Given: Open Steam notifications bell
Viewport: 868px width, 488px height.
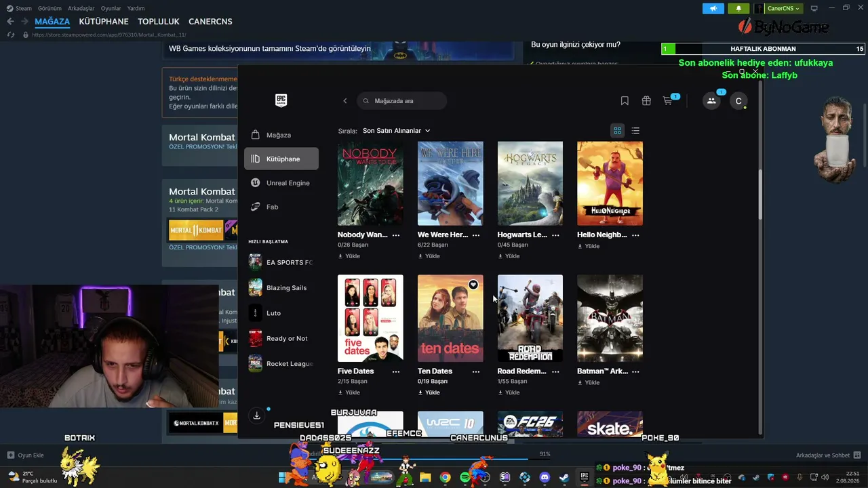Looking at the screenshot, I should [738, 8].
